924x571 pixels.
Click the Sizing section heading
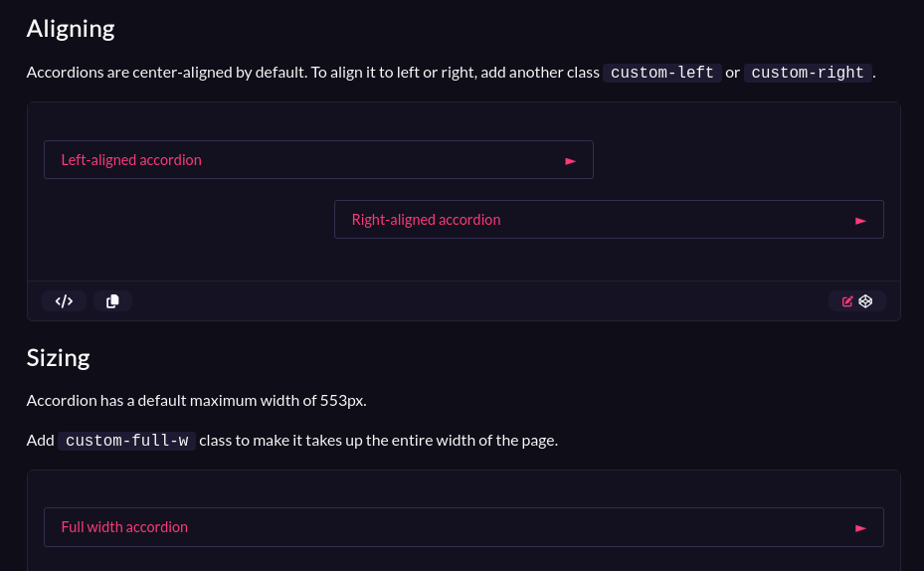59,358
